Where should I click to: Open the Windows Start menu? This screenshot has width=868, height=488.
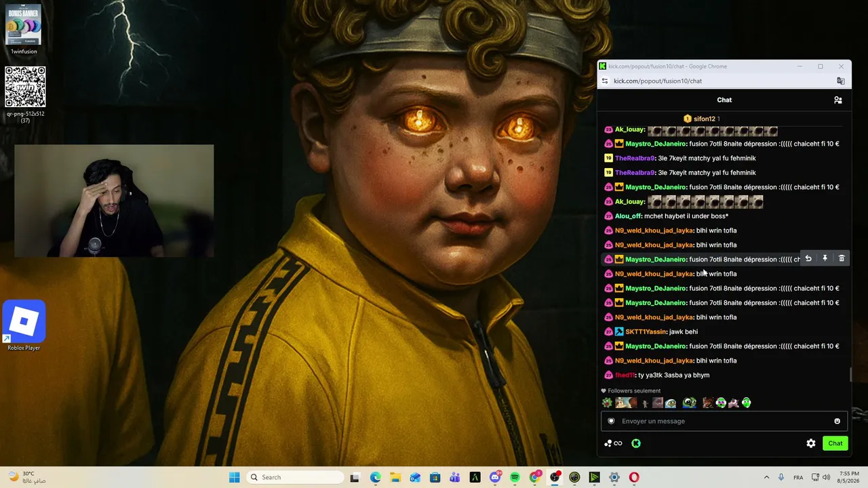235,477
